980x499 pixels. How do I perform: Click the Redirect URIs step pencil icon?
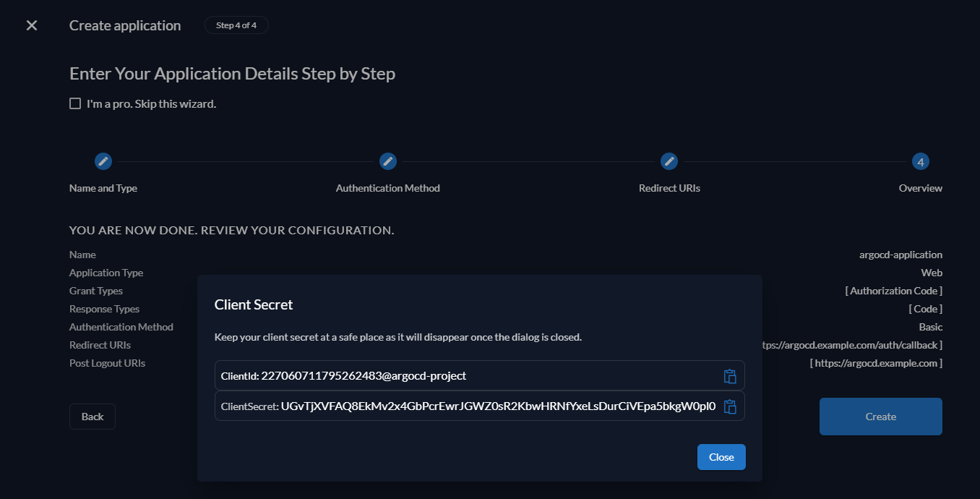[669, 161]
